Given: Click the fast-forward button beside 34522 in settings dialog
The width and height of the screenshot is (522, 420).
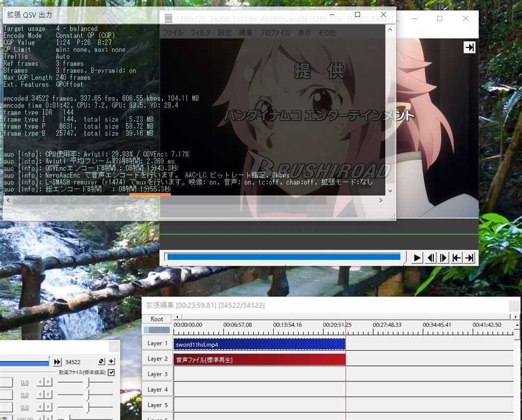Looking at the screenshot, I should pos(57,362).
